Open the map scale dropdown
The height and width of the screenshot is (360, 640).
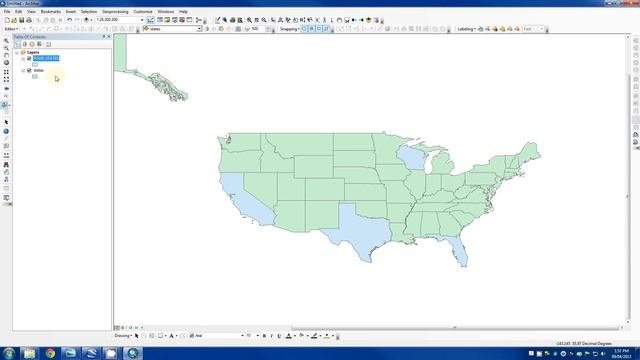point(142,20)
